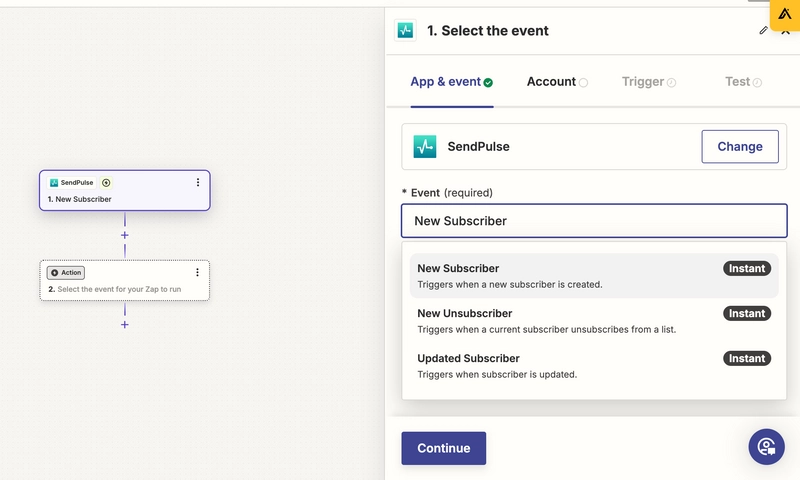Click Instant badge on New Subscriber

(747, 268)
